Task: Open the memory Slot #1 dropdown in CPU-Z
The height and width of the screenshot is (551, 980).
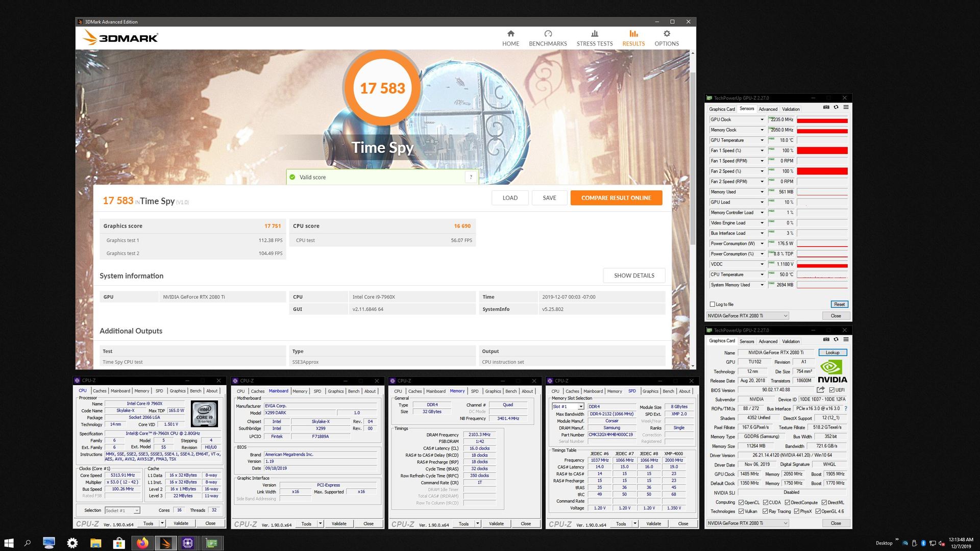Action: pyautogui.click(x=580, y=407)
